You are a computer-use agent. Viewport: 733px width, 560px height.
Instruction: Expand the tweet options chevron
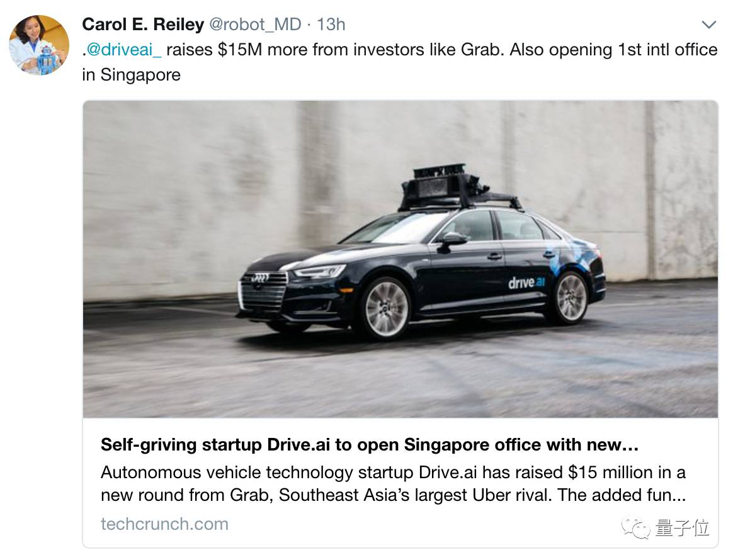click(708, 25)
